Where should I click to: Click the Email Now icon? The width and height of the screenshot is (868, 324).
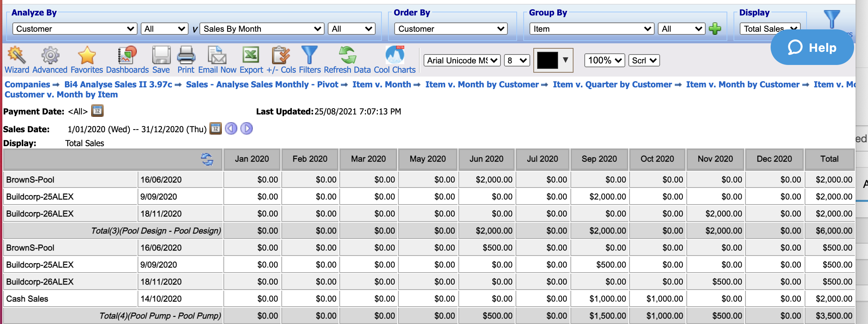217,60
